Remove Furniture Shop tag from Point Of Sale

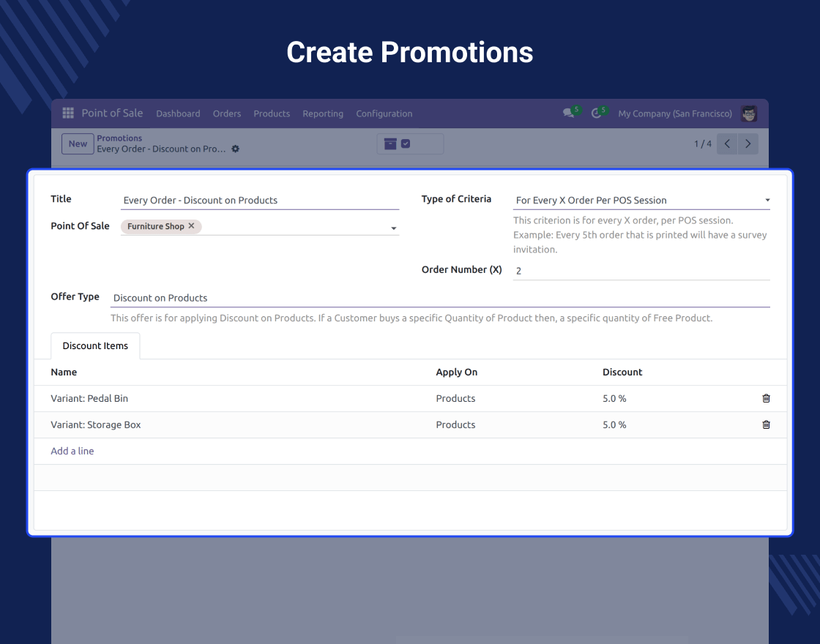point(191,226)
